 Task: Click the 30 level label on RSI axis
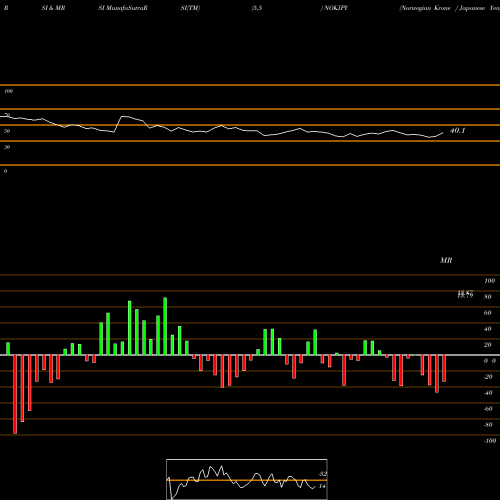point(7,147)
